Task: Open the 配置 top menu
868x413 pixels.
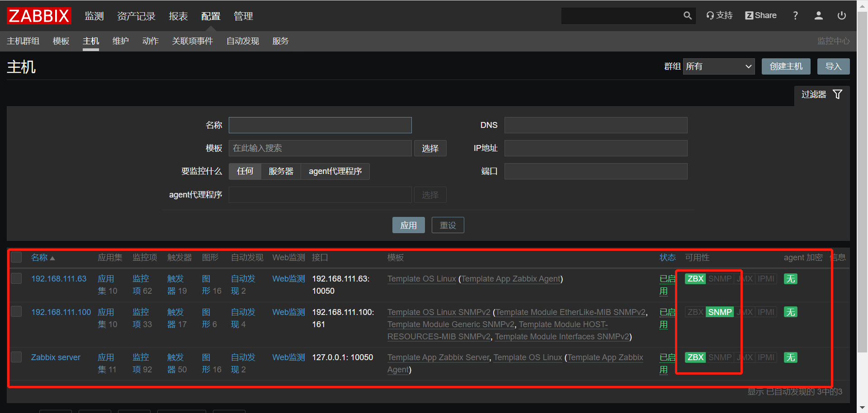Action: [211, 16]
